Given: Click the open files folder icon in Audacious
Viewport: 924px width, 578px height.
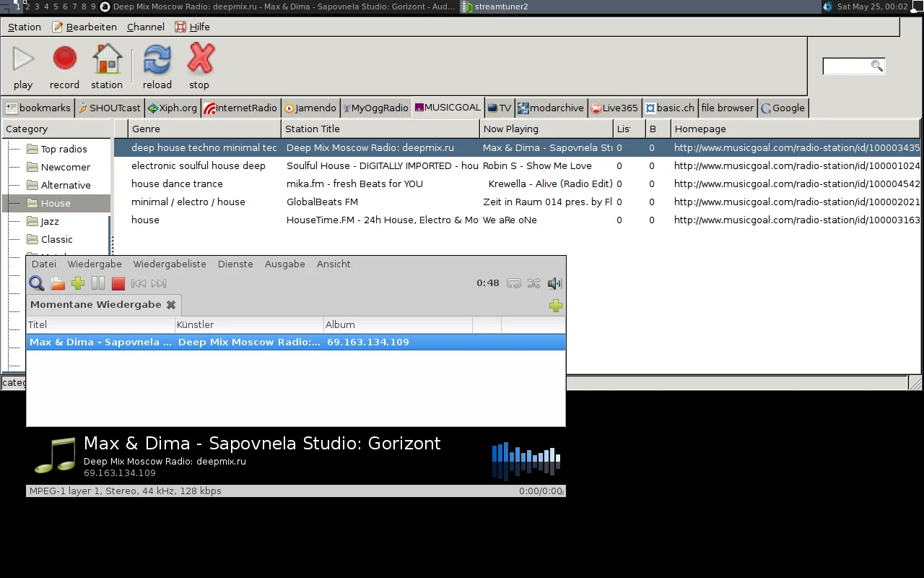Looking at the screenshot, I should (58, 283).
